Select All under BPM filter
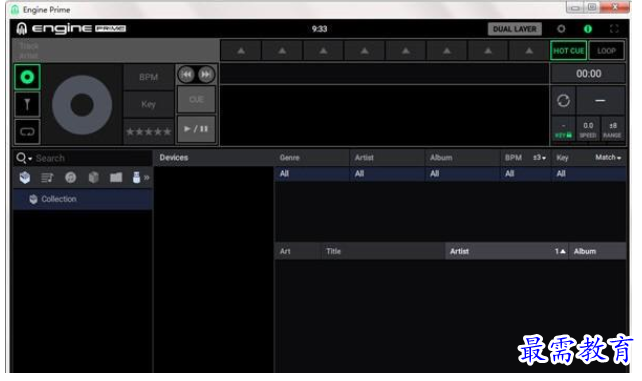Screen dimensions: 642x381 (526, 174)
